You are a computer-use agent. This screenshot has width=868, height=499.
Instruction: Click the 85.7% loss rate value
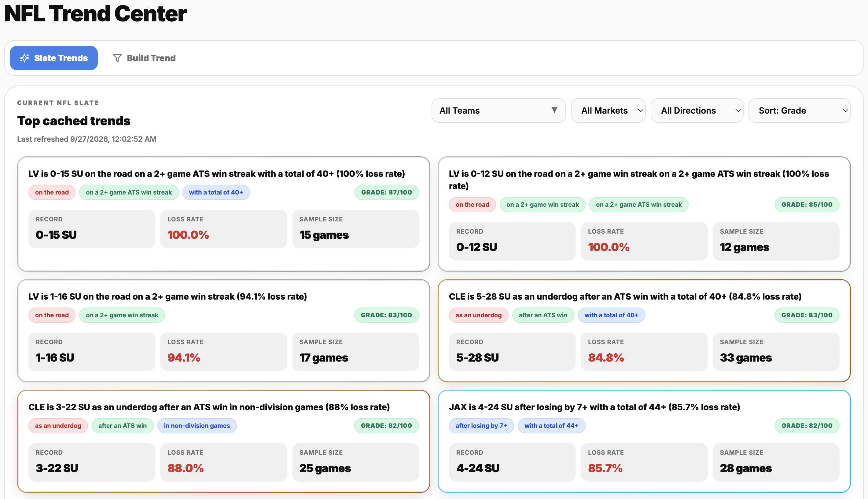coord(605,468)
